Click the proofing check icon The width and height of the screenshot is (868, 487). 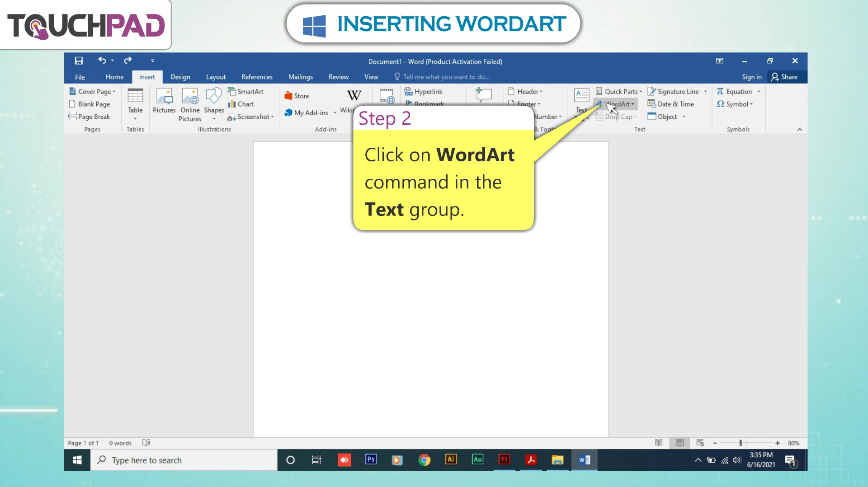tap(146, 443)
